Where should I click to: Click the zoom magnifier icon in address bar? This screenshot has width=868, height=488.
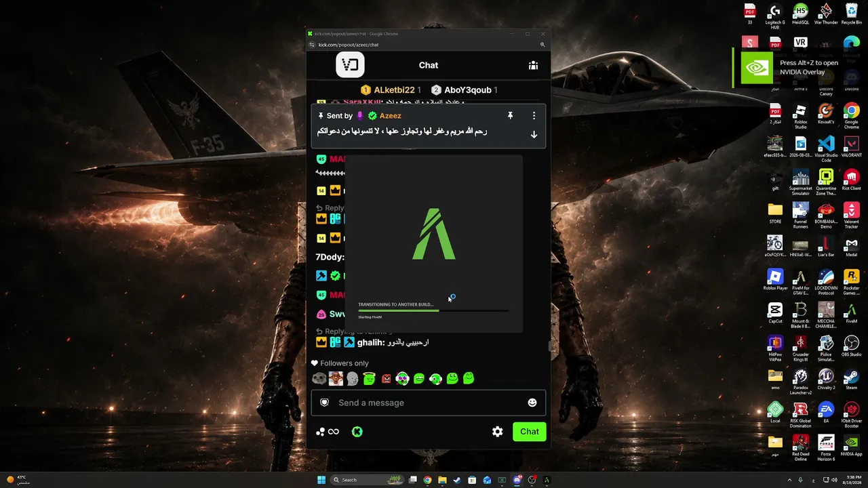coord(542,45)
